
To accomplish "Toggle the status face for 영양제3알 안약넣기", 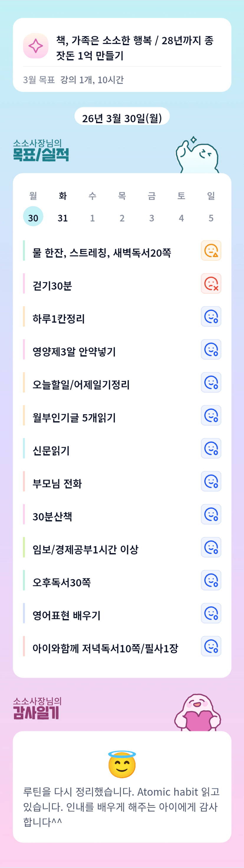I will click(211, 349).
